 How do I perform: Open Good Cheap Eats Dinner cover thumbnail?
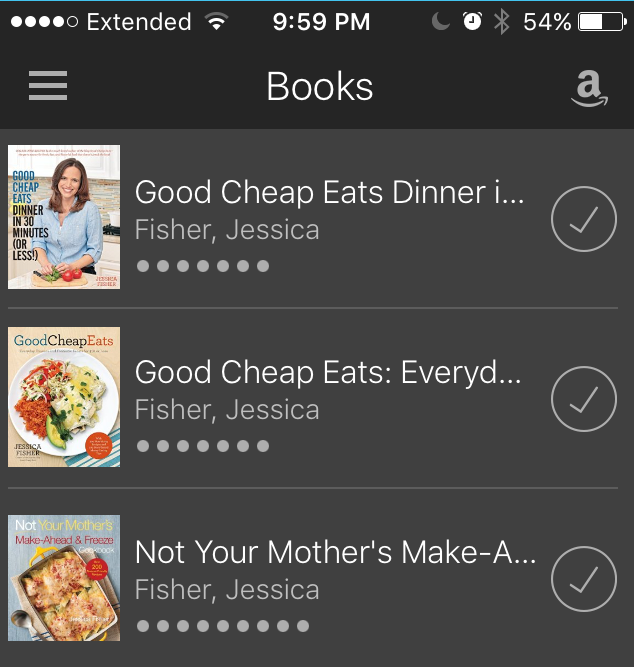[x=64, y=217]
